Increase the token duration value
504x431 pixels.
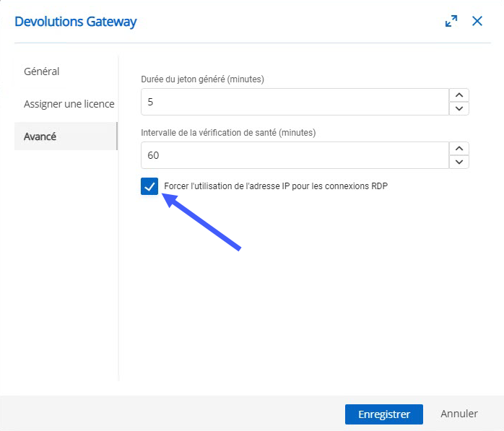coord(459,95)
